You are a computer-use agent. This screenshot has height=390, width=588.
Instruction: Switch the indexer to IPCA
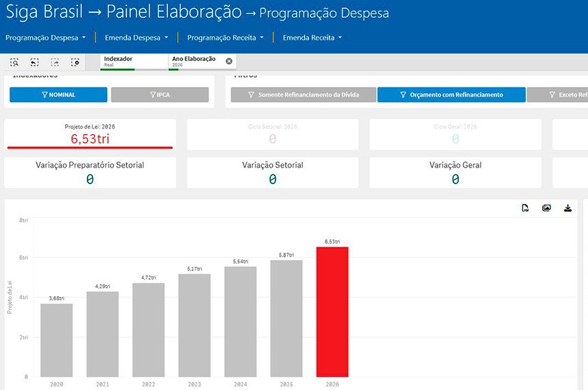point(159,94)
